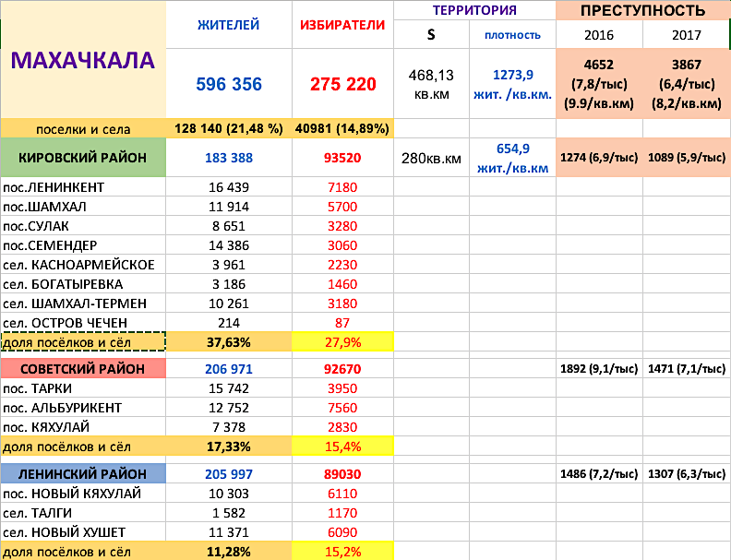Viewport: 731px width, 560px height.
Task: Click the сел. КАСНОАРМЕЙСКОЕ row label
Action: point(83,265)
